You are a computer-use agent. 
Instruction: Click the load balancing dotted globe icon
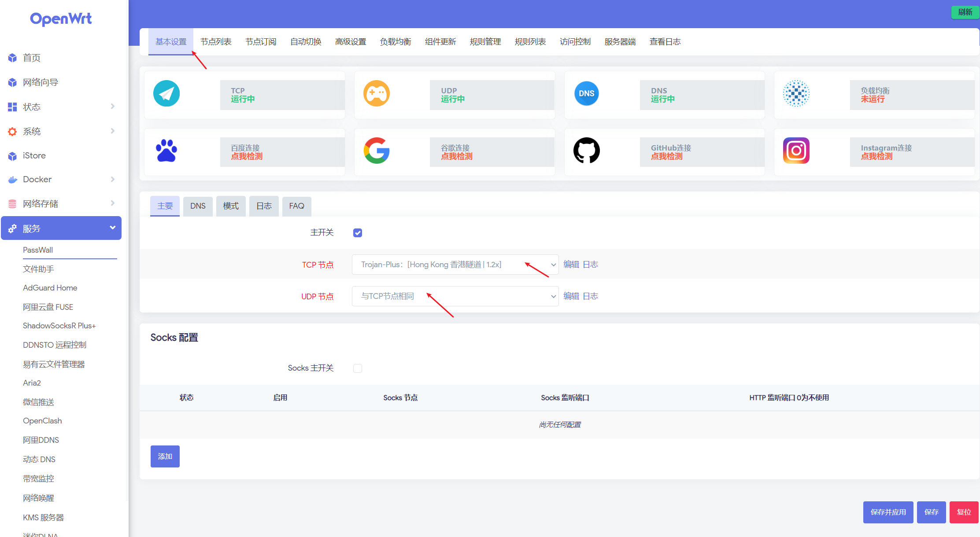click(x=796, y=94)
